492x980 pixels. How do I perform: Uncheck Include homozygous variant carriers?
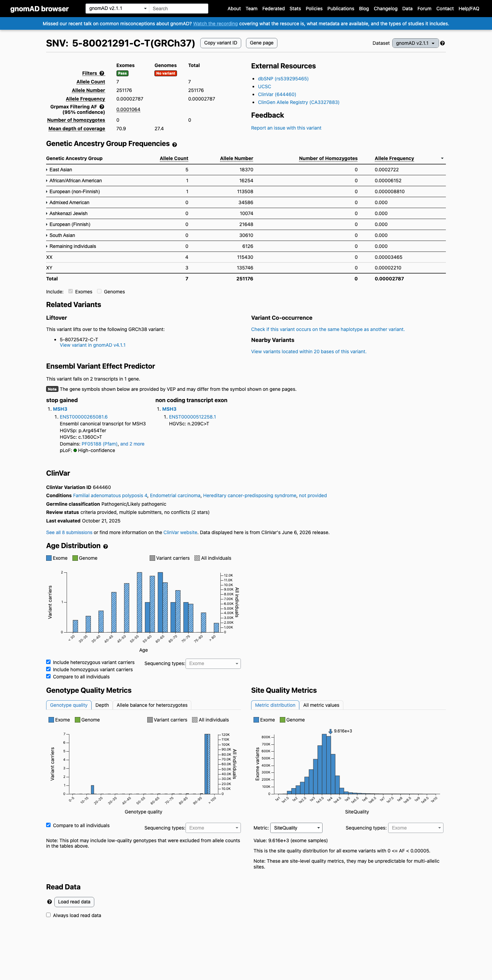pyautogui.click(x=48, y=669)
